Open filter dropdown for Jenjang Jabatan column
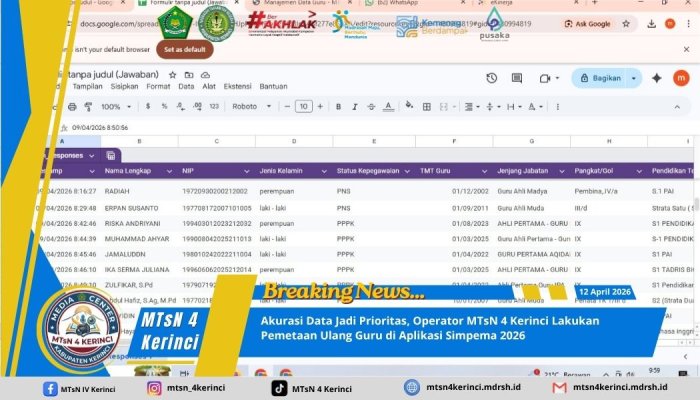This screenshot has height=400, width=700. (562, 171)
